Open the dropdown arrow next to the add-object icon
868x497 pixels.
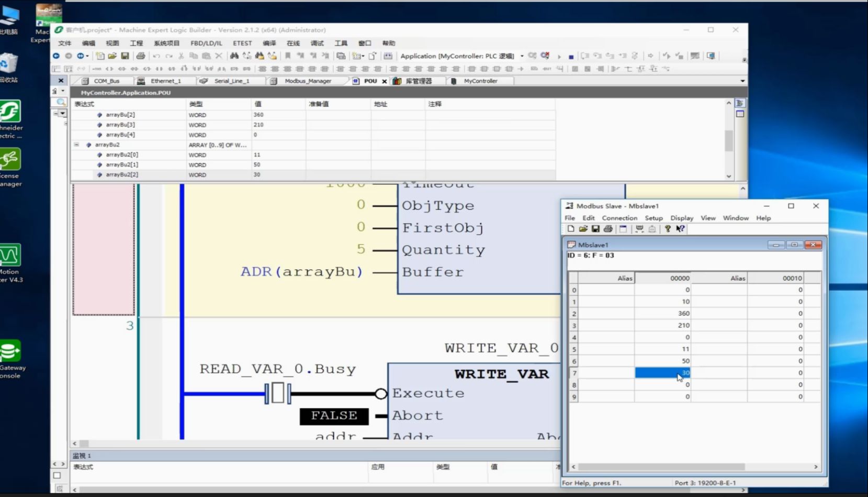363,56
